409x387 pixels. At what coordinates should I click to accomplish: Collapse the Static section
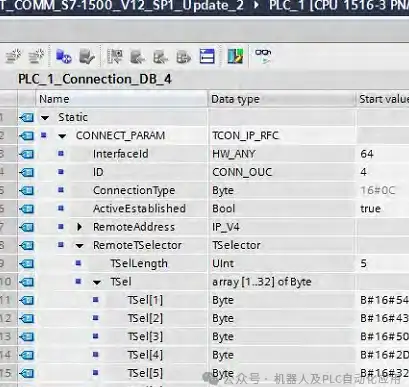[x=45, y=118]
